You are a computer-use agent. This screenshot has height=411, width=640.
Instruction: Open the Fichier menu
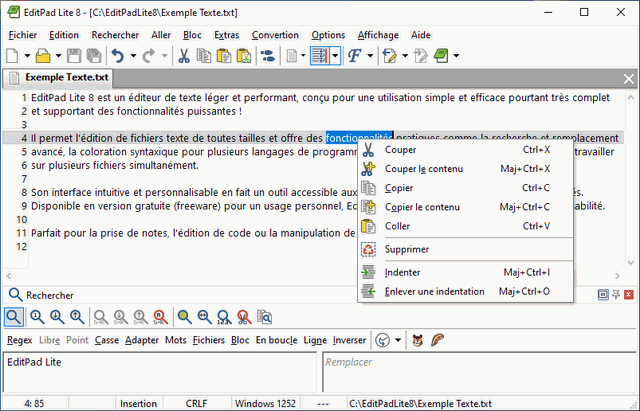tap(23, 35)
